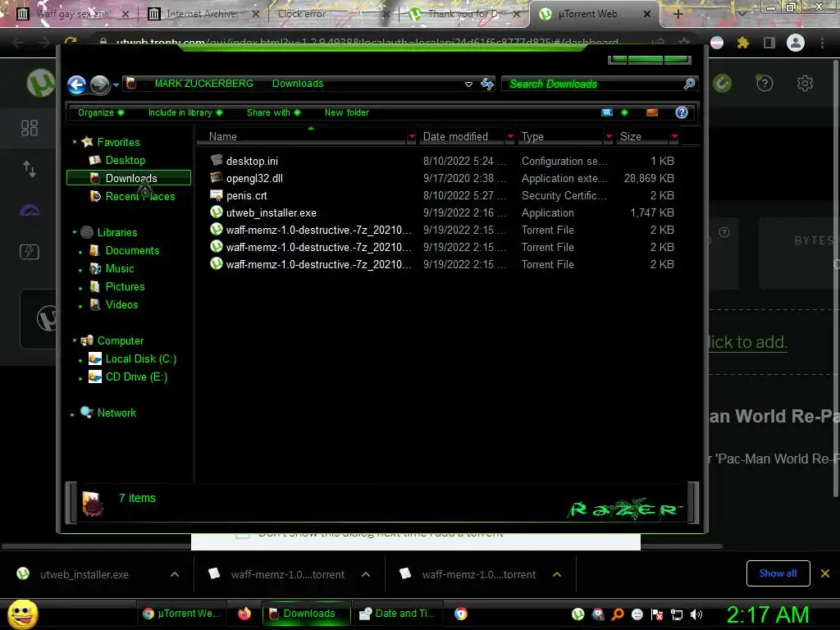Open the Videos library
This screenshot has width=840, height=630.
(x=121, y=305)
